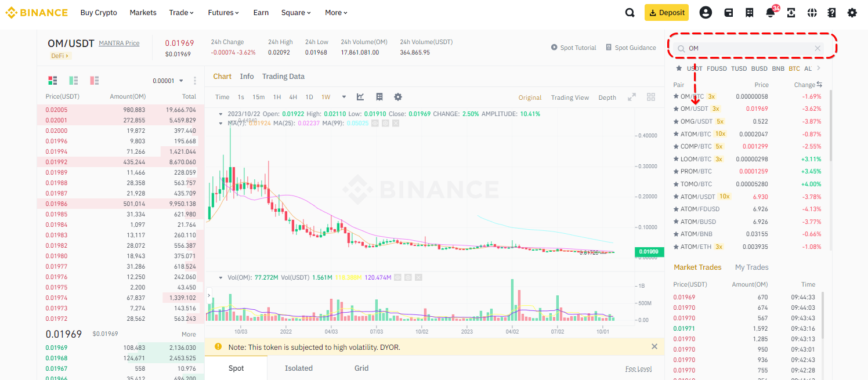Collapse the OHLC info line arrow
The image size is (868, 380).
[x=220, y=114]
